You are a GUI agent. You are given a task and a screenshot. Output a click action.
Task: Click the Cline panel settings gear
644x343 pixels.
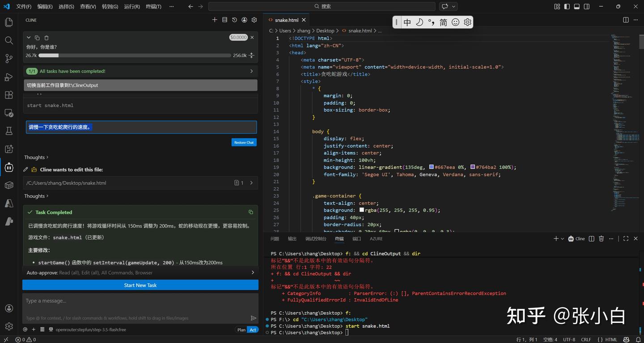pos(254,20)
